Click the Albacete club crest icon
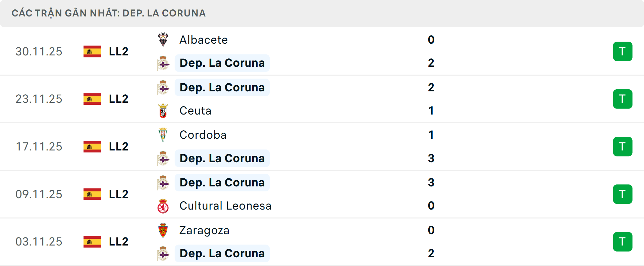The width and height of the screenshot is (644, 266). 163,40
